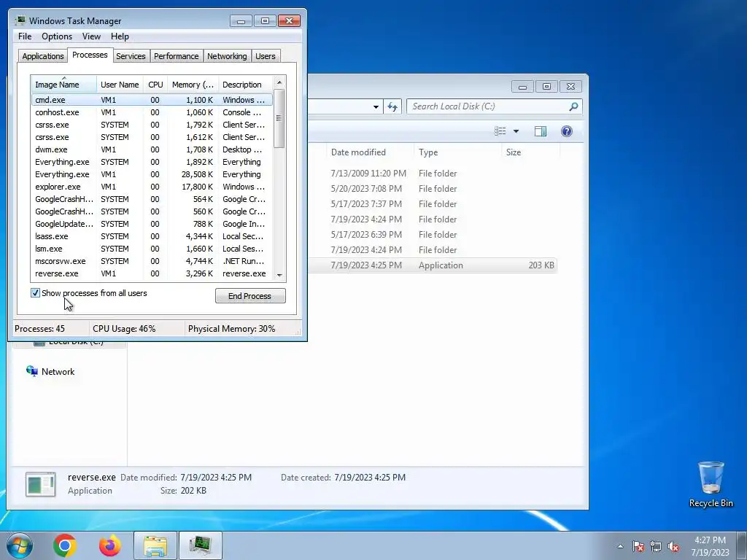Click Explorer's refresh address button

[x=392, y=106]
